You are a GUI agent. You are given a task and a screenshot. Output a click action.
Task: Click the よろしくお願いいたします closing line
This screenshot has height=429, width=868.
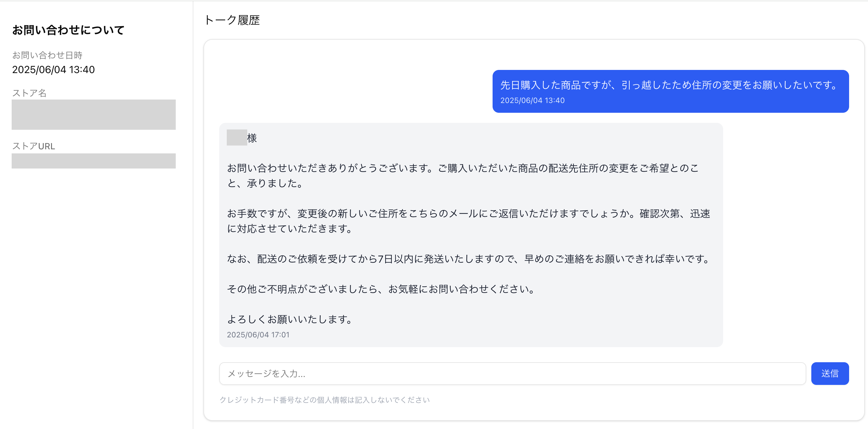click(x=290, y=319)
